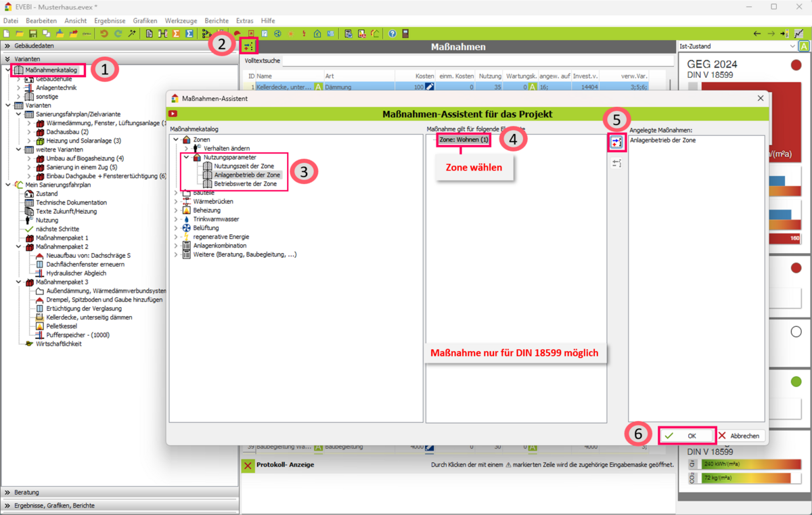This screenshot has width=812, height=515.
Task: Open the Berichte menu
Action: point(217,21)
